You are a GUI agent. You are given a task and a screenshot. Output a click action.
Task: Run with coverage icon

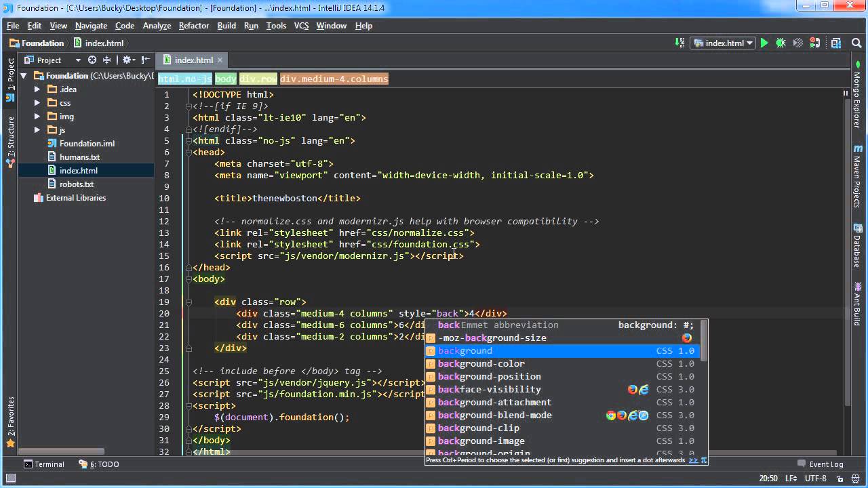[x=797, y=43]
